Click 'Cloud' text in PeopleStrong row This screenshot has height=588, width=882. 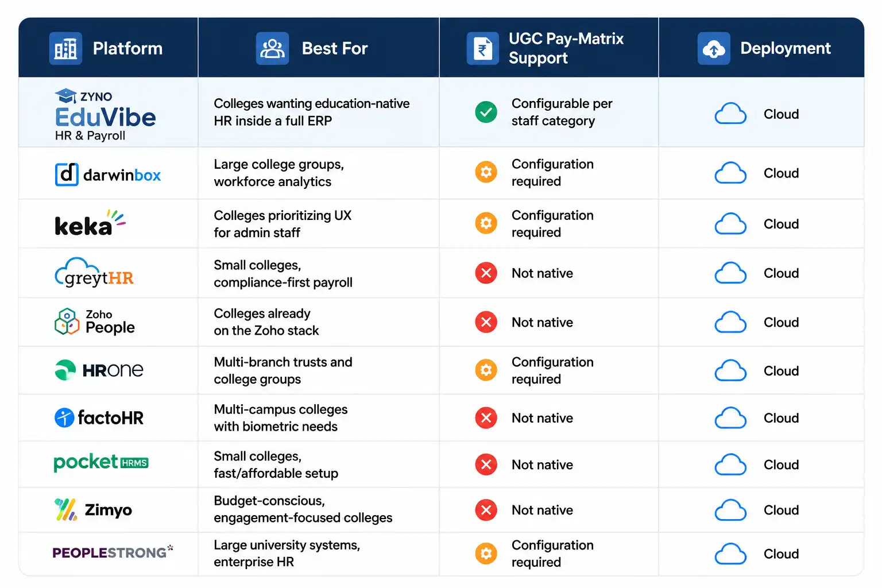point(781,554)
